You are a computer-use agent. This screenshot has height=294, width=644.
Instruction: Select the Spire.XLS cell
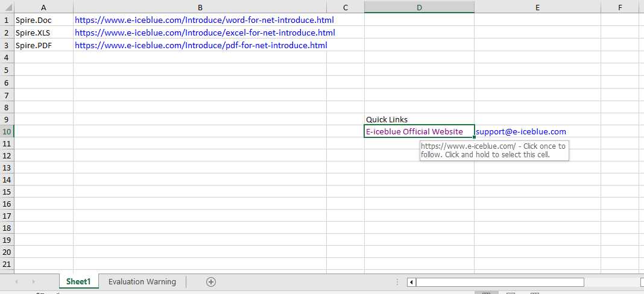coord(44,33)
